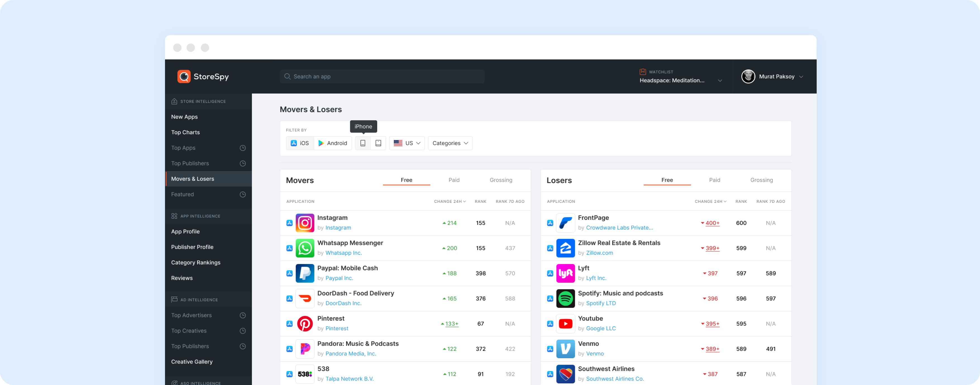Open the DoorDash Inc. publisher link
The height and width of the screenshot is (385, 980).
(343, 303)
